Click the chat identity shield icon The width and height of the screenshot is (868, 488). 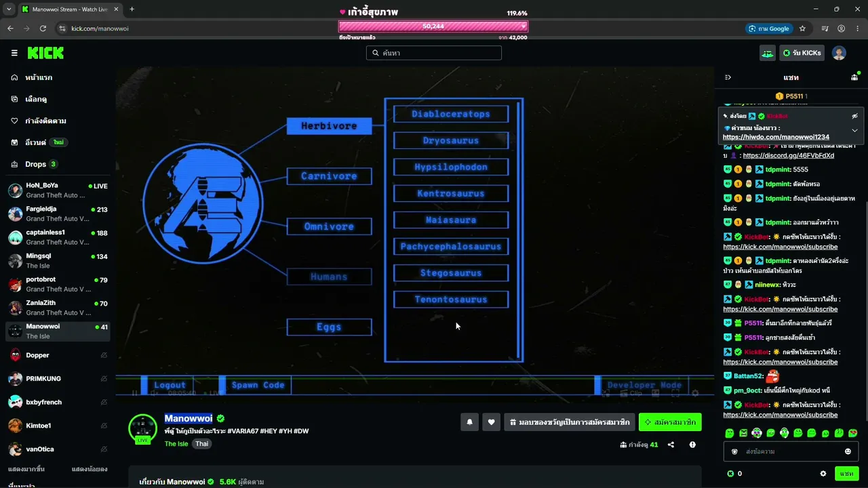(x=734, y=451)
